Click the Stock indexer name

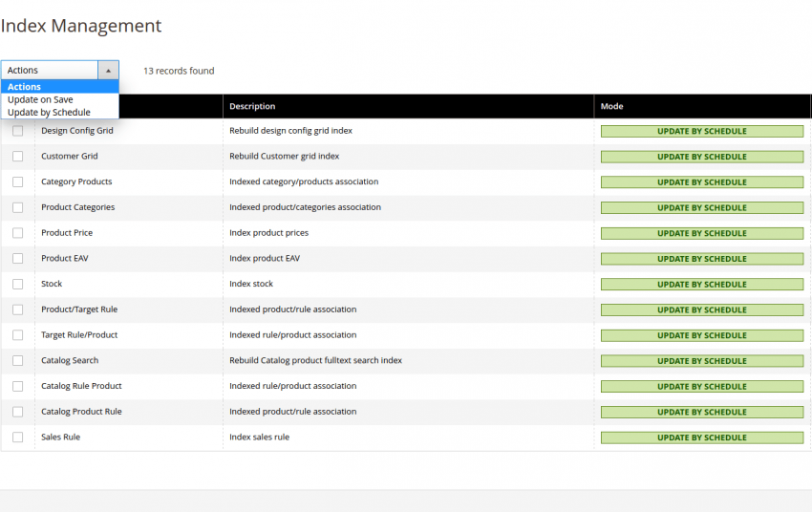tap(52, 284)
